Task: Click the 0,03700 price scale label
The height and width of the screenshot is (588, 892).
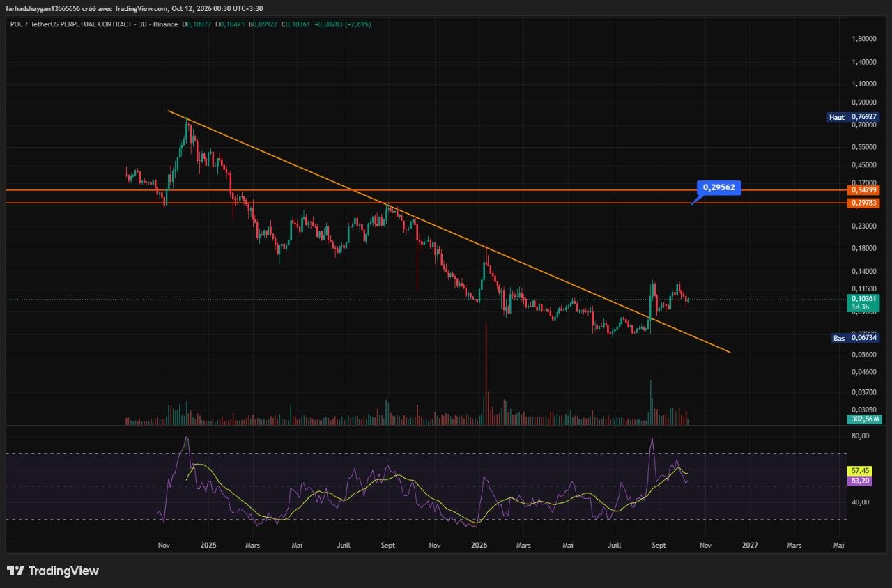Action: tap(864, 392)
